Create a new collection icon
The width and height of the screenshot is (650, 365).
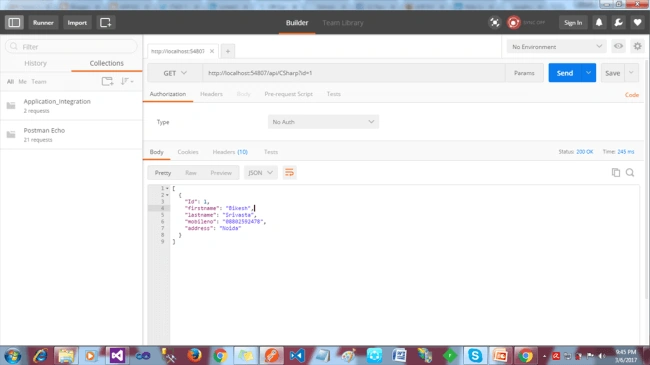coord(107,81)
